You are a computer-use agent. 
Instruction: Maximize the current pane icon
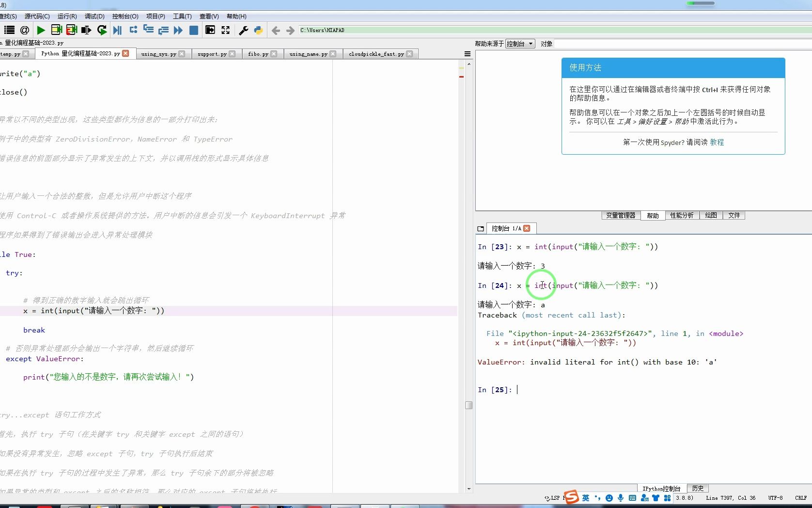pyautogui.click(x=210, y=30)
